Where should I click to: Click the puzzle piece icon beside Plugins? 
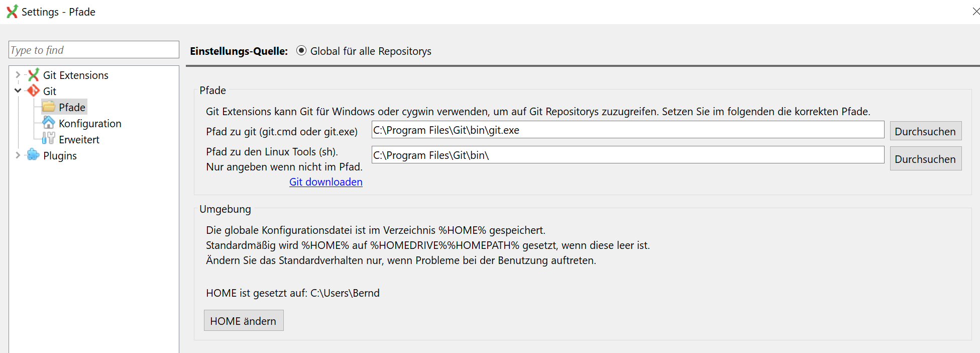[x=33, y=155]
